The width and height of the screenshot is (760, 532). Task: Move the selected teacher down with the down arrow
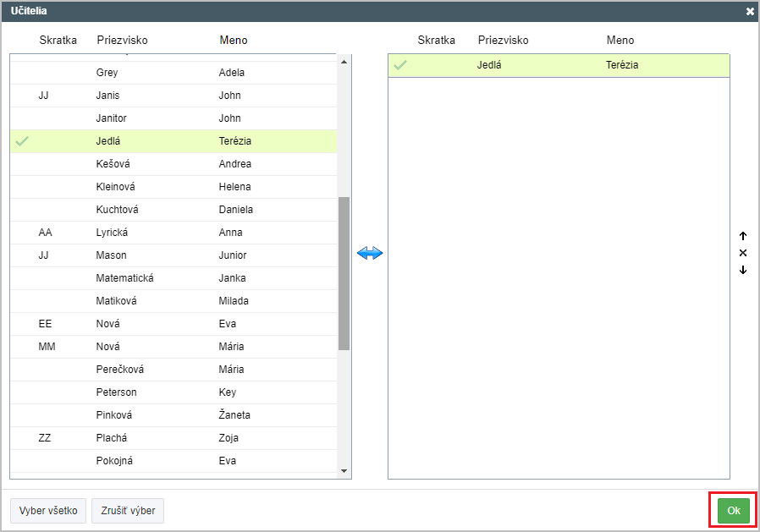[x=743, y=270]
